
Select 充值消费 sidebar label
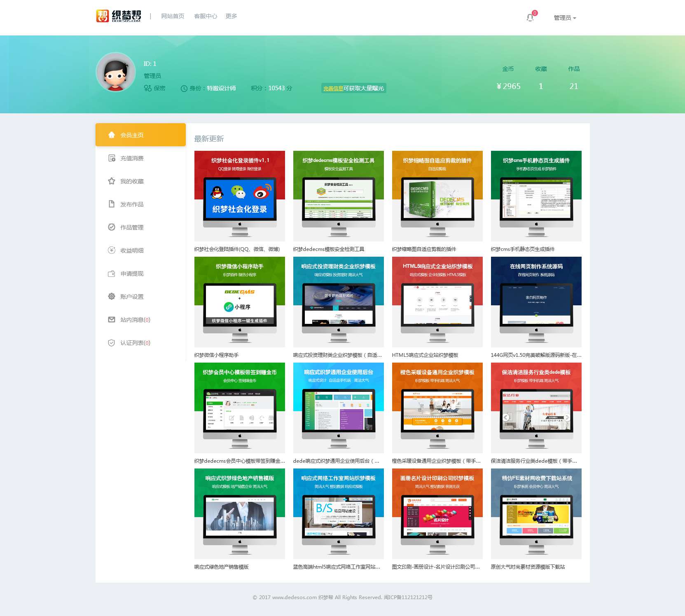click(132, 158)
